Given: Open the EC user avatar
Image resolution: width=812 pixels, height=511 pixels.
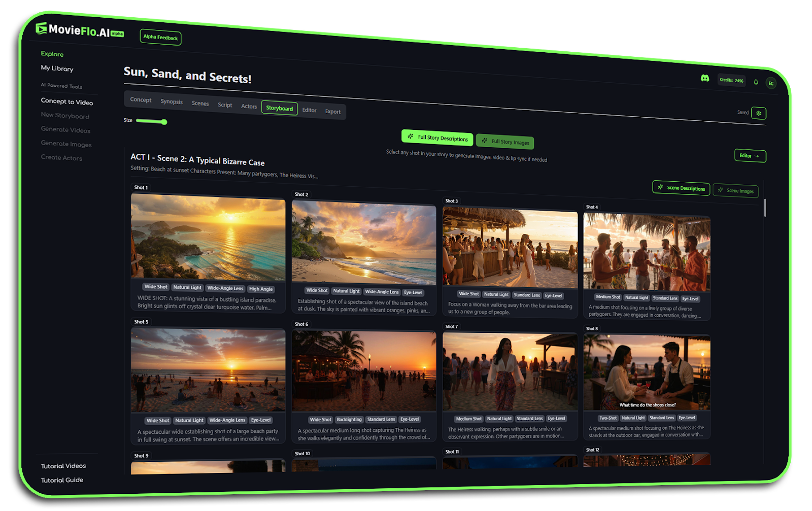Looking at the screenshot, I should click(x=771, y=83).
